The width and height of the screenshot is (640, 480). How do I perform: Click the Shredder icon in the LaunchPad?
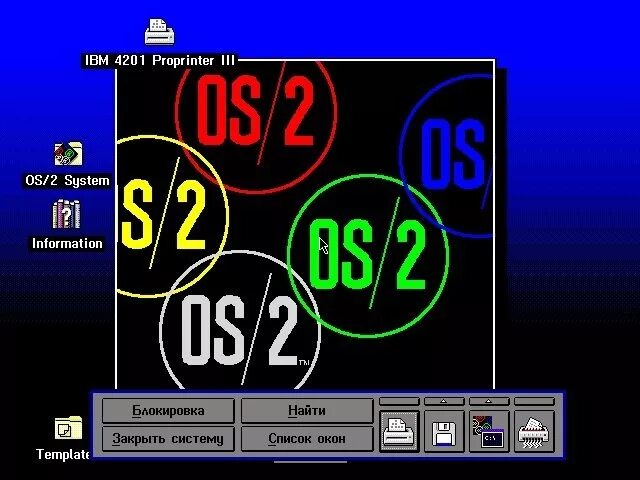point(534,431)
